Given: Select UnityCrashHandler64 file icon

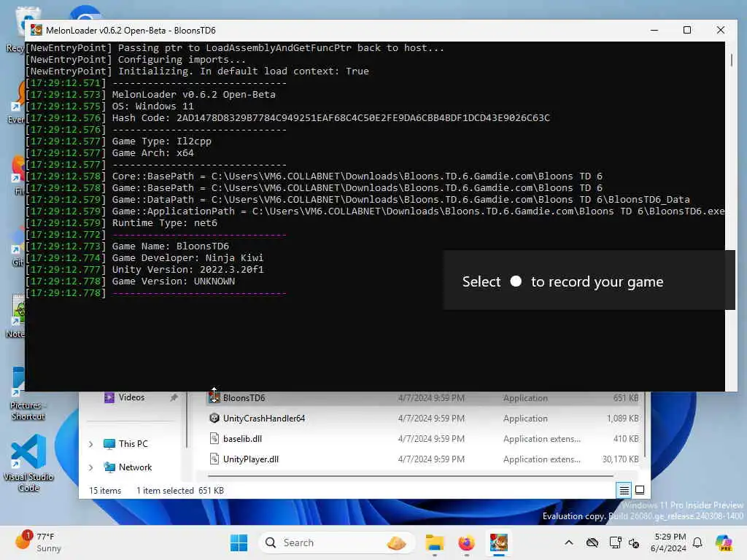Looking at the screenshot, I should (x=214, y=418).
